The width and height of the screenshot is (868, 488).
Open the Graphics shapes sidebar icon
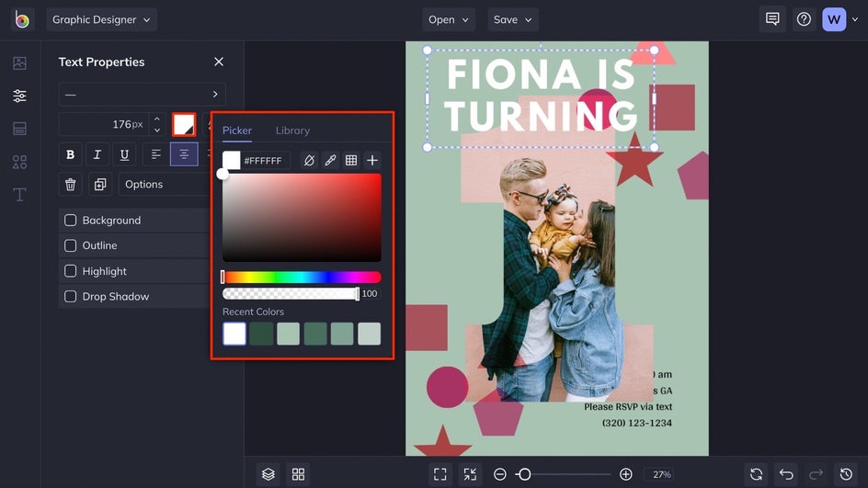[x=20, y=162]
